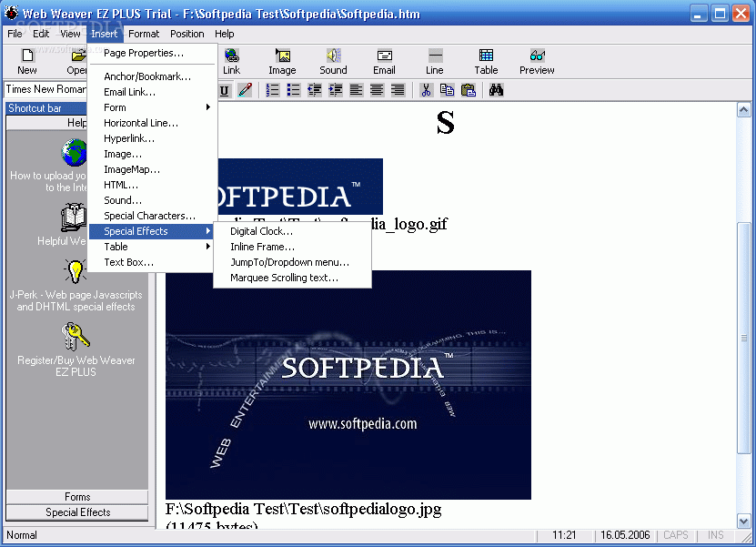756x547 pixels.
Task: Select ImageMap menu entry
Action: (x=152, y=169)
